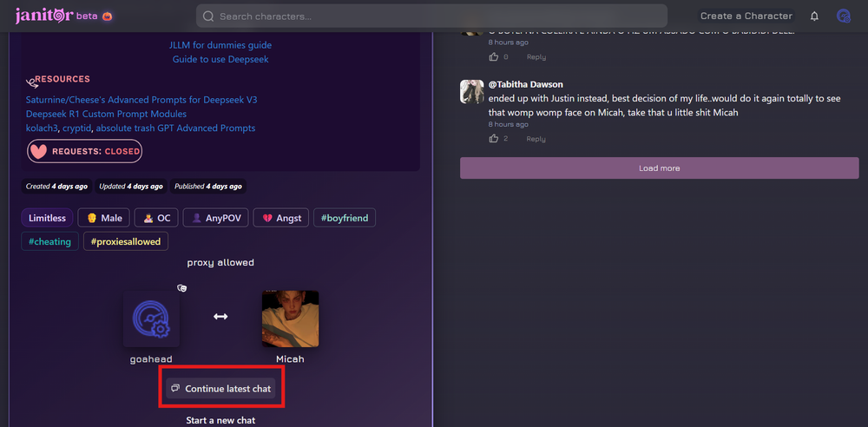Click the swap arrows between avatars

(x=220, y=317)
